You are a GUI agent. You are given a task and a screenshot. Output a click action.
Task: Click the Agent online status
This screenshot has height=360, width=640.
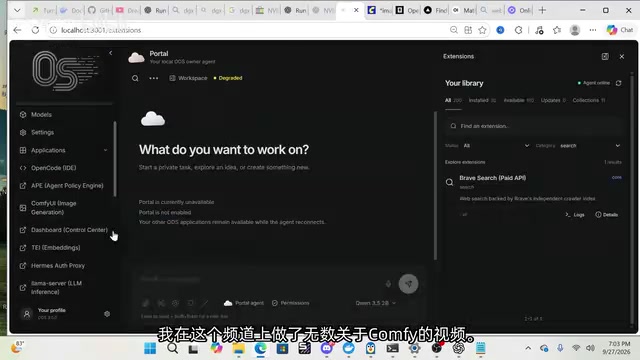coord(594,83)
